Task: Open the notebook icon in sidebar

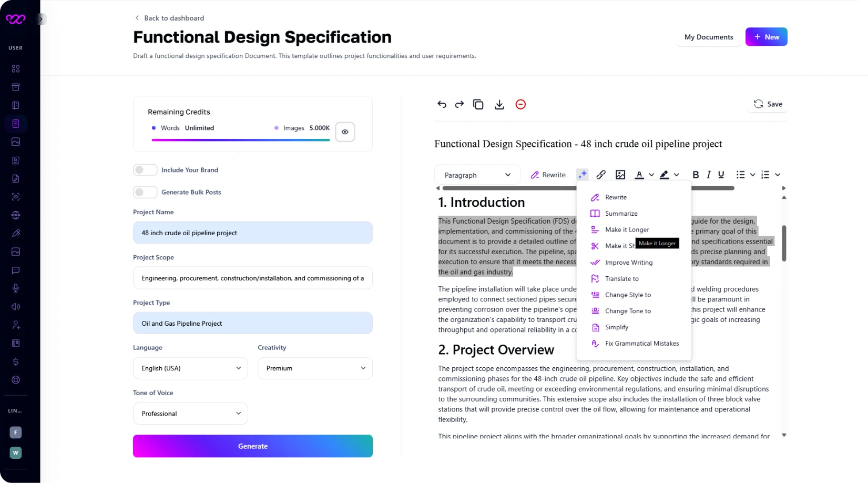Action: (16, 105)
